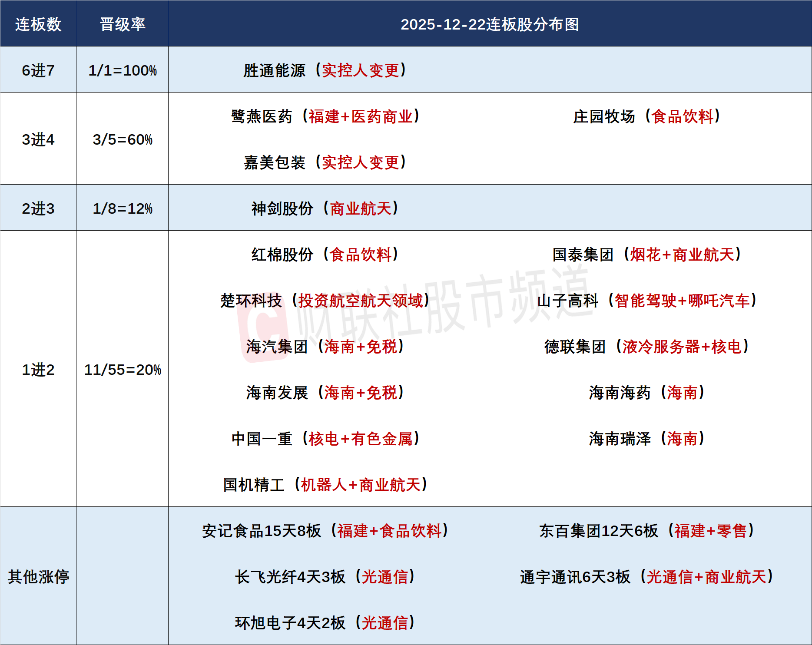
Task: Click the '海南发展（海南+免税）' entry
Action: [x=325, y=393]
